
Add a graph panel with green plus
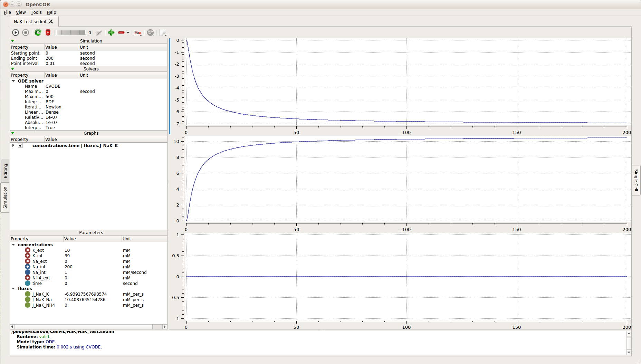[x=111, y=32]
